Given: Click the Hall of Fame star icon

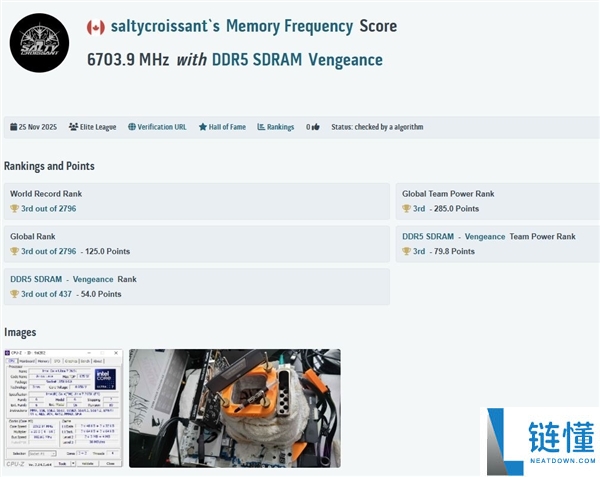Looking at the screenshot, I should click(x=203, y=127).
